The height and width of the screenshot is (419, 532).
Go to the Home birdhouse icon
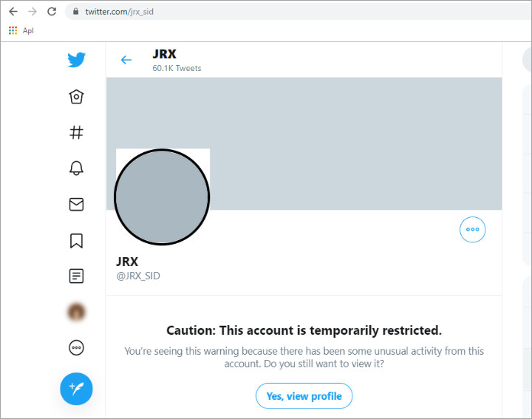76,97
